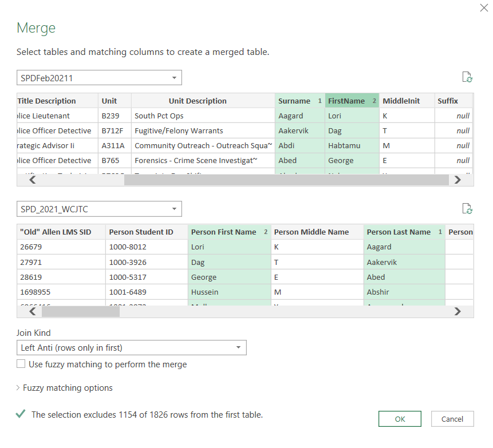The image size is (493, 448).
Task: Enable fuzzy matching checkbox
Action: click(21, 364)
